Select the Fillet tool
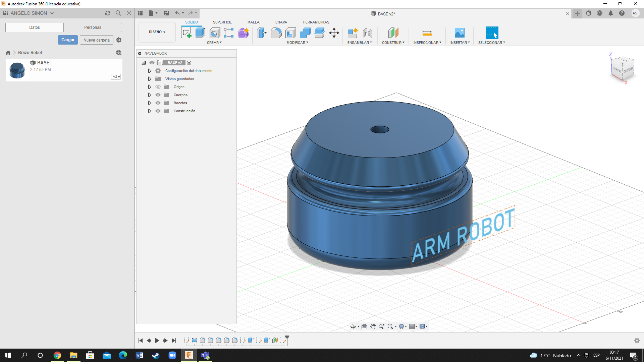This screenshot has height=362, width=644. click(276, 33)
